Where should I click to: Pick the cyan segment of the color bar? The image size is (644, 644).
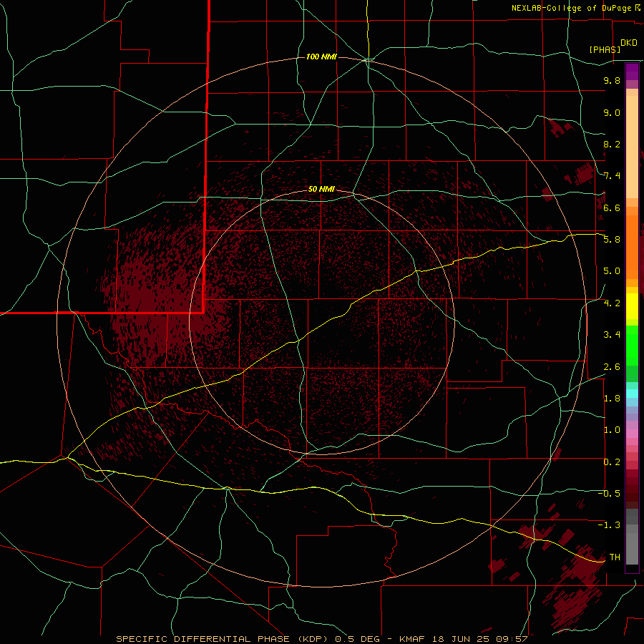pyautogui.click(x=632, y=393)
